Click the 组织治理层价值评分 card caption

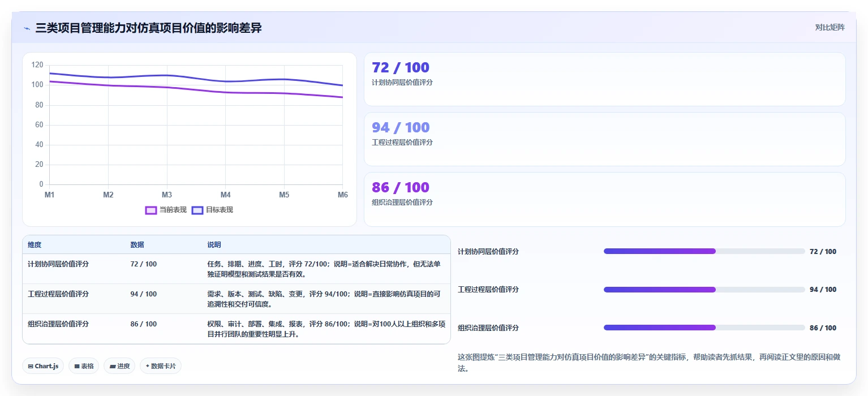click(x=402, y=203)
